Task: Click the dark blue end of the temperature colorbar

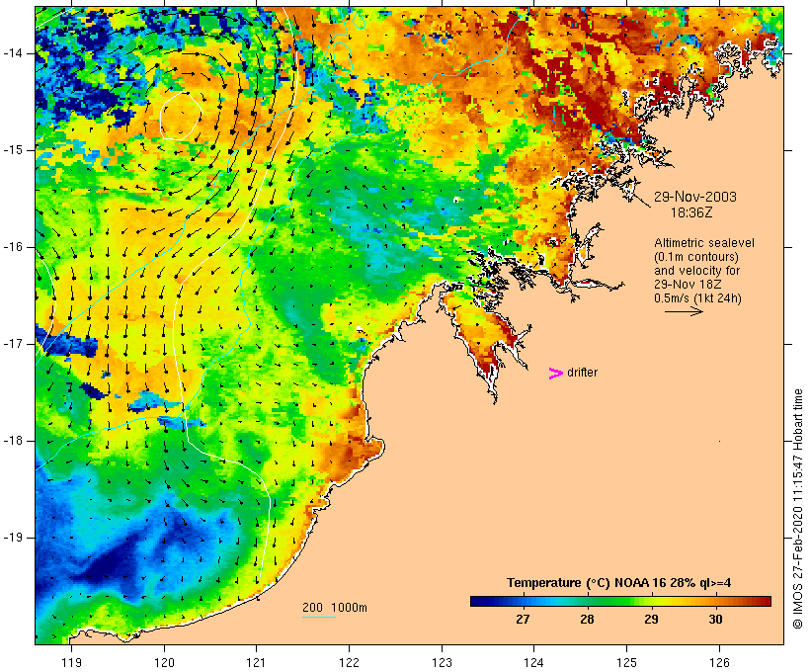Action: 480,601
